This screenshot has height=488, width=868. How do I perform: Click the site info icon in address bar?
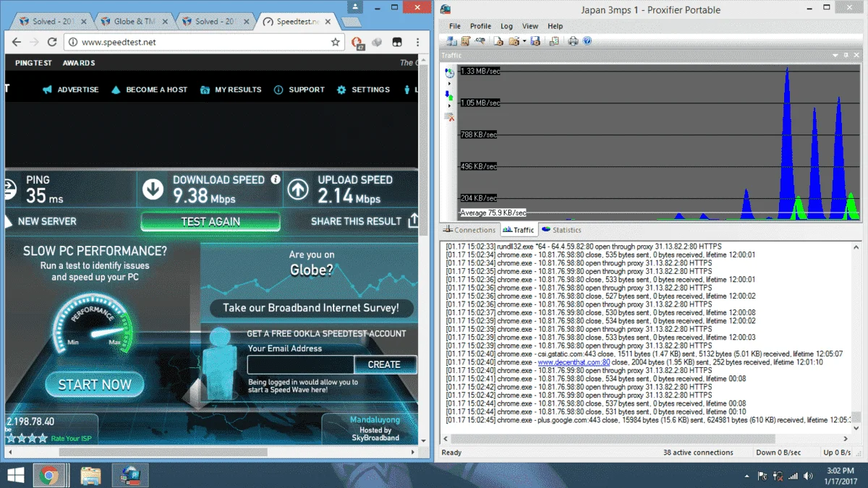[x=73, y=43]
